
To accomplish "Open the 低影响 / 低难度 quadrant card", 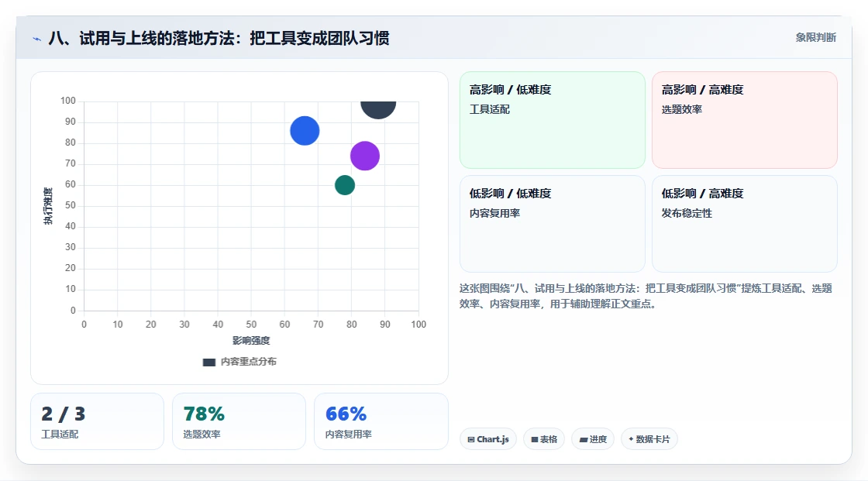I will click(x=553, y=224).
